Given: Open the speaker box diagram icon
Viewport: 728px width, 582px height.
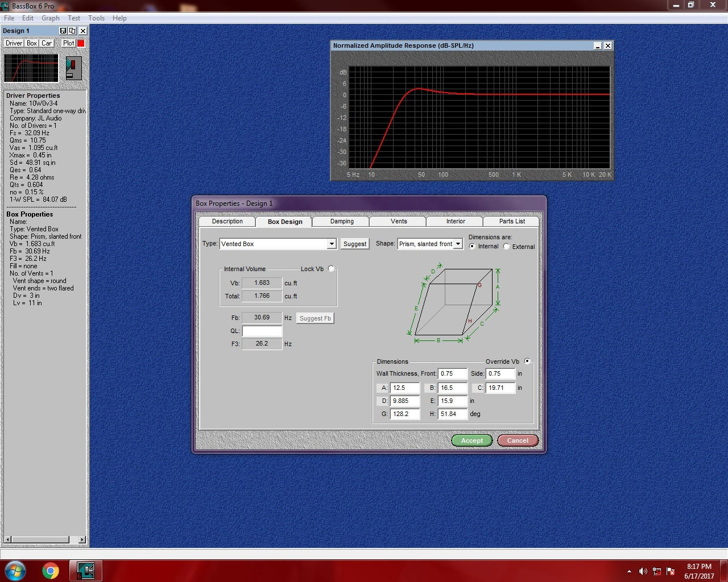Looking at the screenshot, I should [73, 68].
